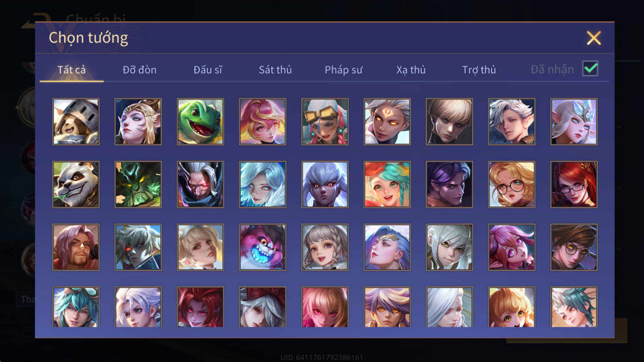Screen dimensions: 644x362
Task: Show the Sát thủ heroes tab
Action: click(275, 70)
